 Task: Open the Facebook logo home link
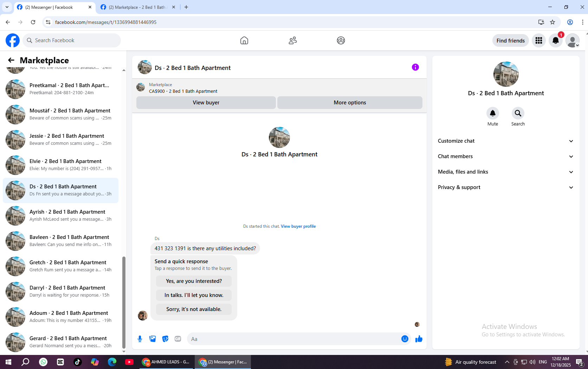tap(13, 40)
